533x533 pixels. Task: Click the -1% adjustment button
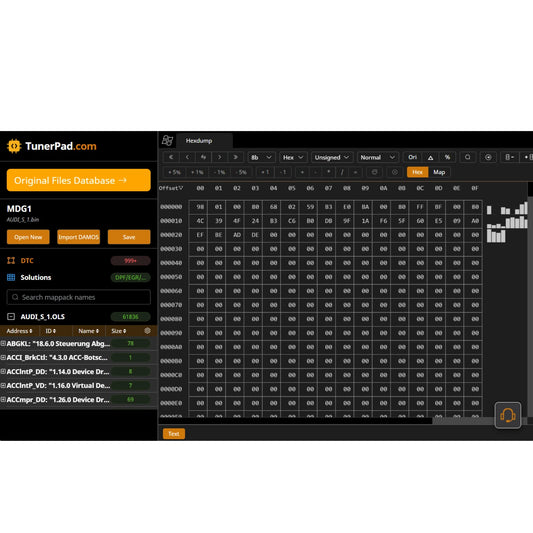(x=220, y=172)
